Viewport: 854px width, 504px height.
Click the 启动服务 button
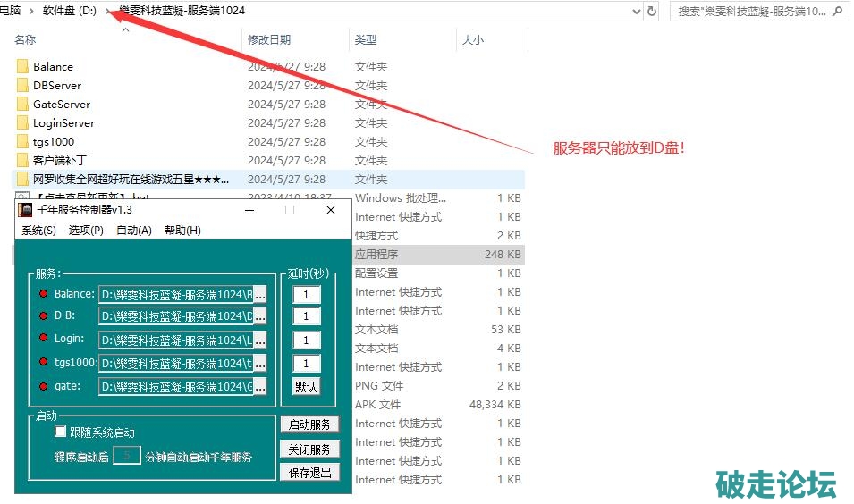pyautogui.click(x=309, y=424)
